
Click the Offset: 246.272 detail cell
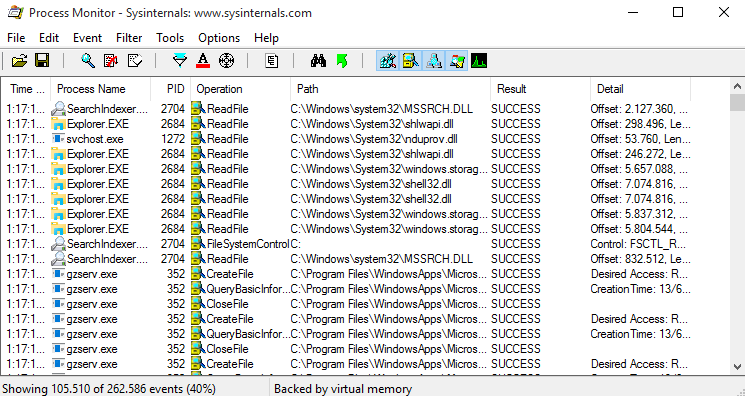tap(640, 154)
